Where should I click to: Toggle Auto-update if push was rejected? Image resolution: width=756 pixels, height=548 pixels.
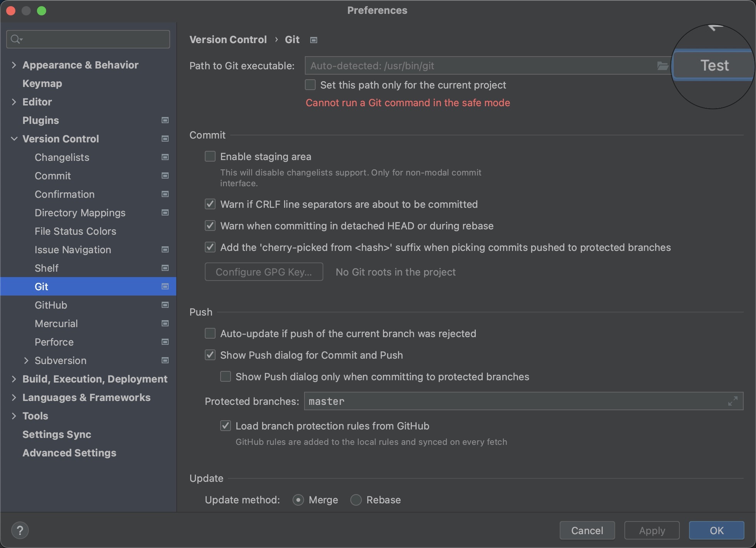[x=210, y=334]
